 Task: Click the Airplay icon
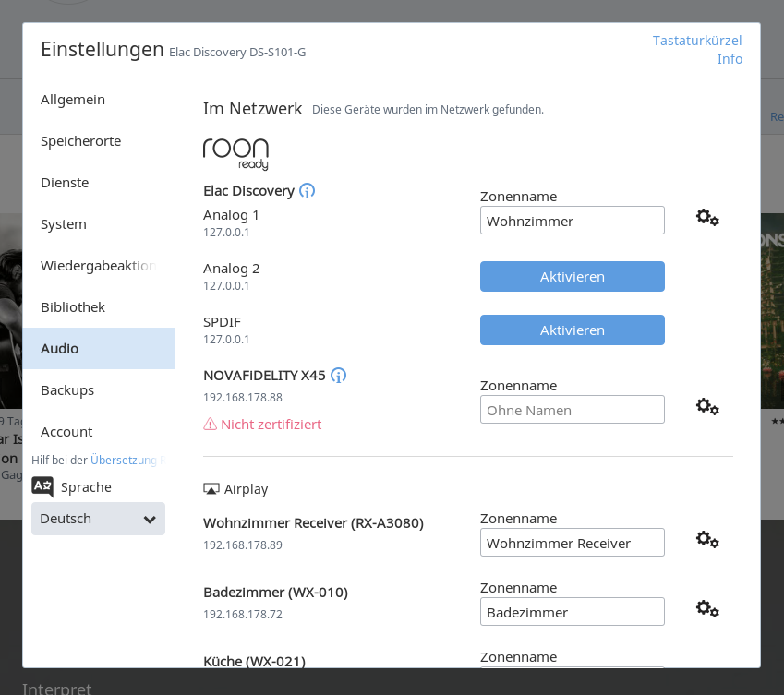pos(211,488)
